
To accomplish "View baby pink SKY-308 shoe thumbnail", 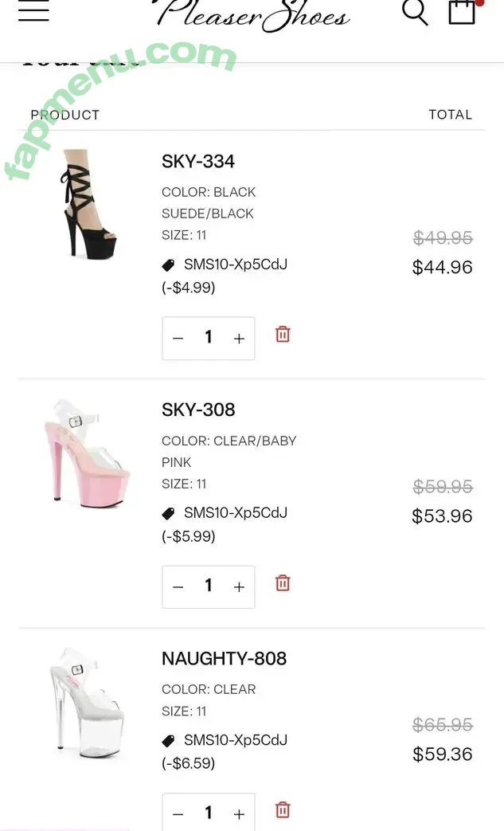I will click(x=87, y=453).
